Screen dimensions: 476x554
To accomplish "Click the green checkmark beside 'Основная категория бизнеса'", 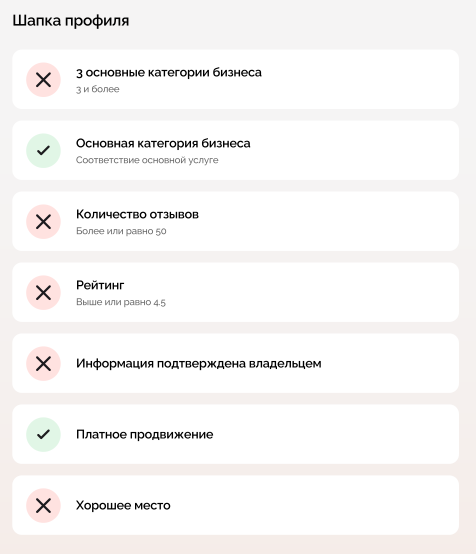I will 43,151.
